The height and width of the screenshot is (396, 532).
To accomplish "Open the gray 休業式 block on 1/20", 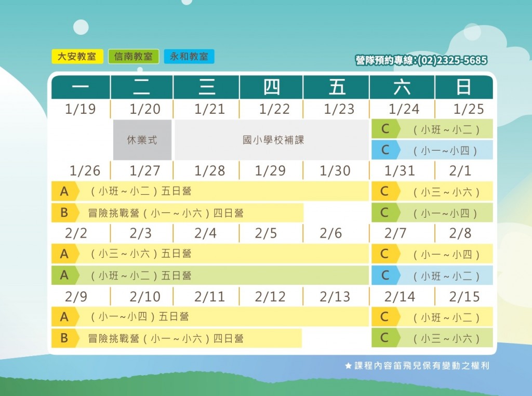I will click(x=142, y=140).
